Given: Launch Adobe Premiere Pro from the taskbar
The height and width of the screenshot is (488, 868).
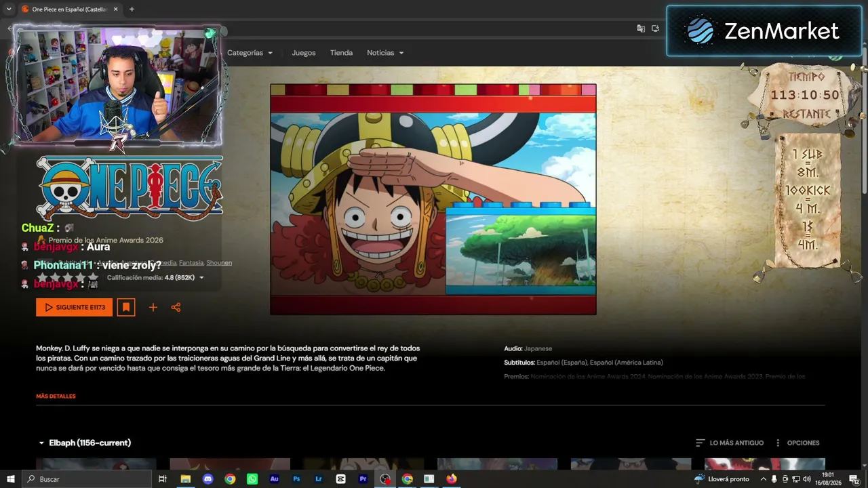Looking at the screenshot, I should (x=363, y=479).
